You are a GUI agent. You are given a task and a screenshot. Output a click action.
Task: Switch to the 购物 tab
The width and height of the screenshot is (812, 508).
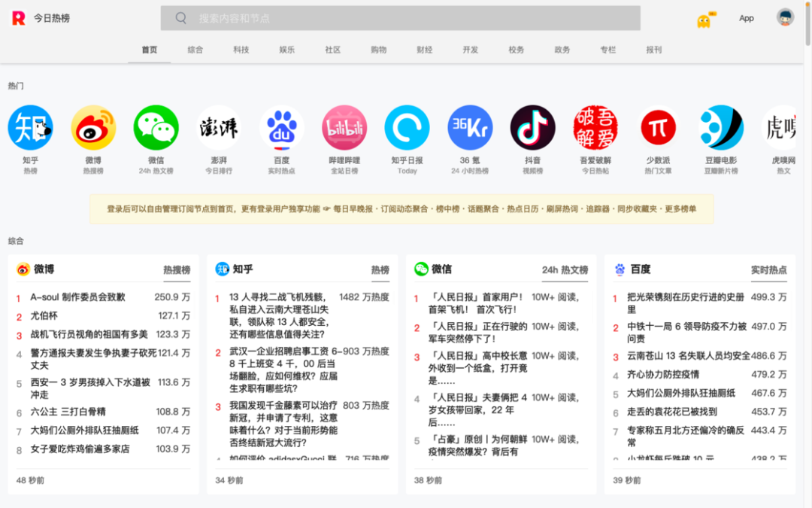pos(378,50)
